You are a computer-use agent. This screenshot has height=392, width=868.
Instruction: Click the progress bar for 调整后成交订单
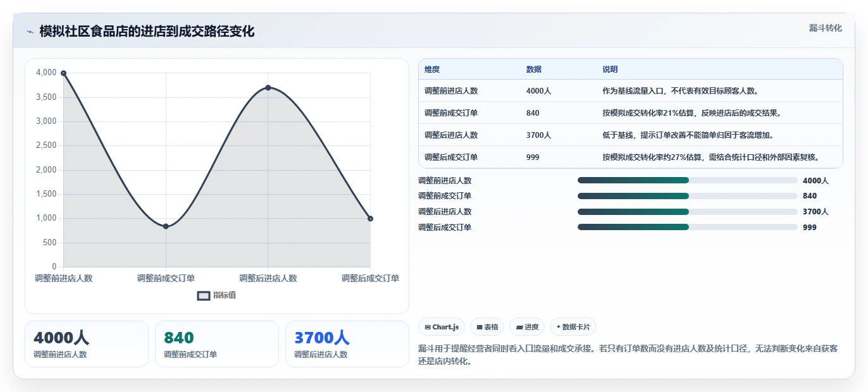(x=687, y=227)
